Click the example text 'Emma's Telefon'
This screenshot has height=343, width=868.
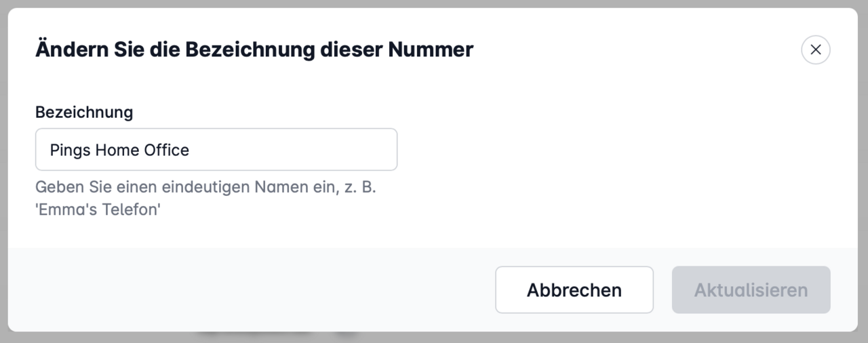pyautogui.click(x=98, y=209)
